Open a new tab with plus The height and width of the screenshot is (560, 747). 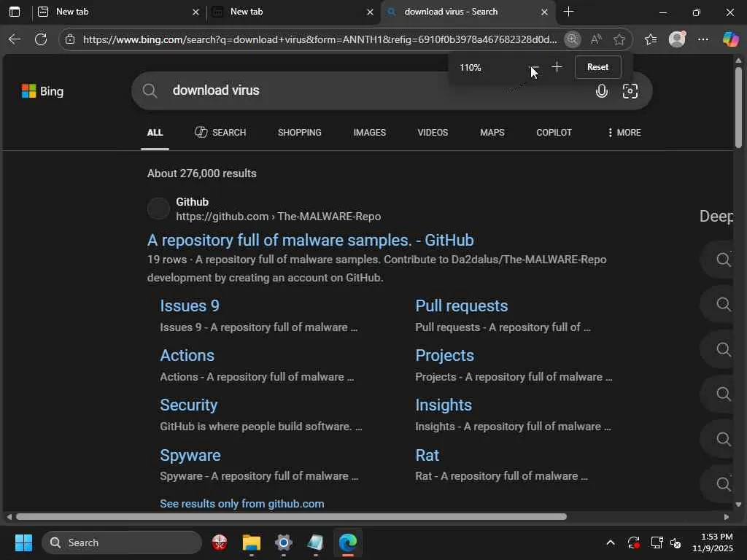click(x=568, y=12)
